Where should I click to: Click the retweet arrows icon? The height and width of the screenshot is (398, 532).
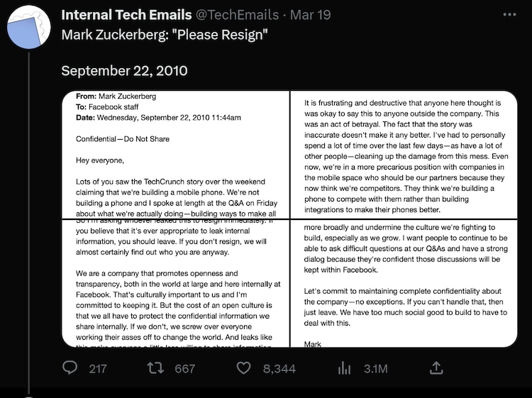(x=155, y=367)
